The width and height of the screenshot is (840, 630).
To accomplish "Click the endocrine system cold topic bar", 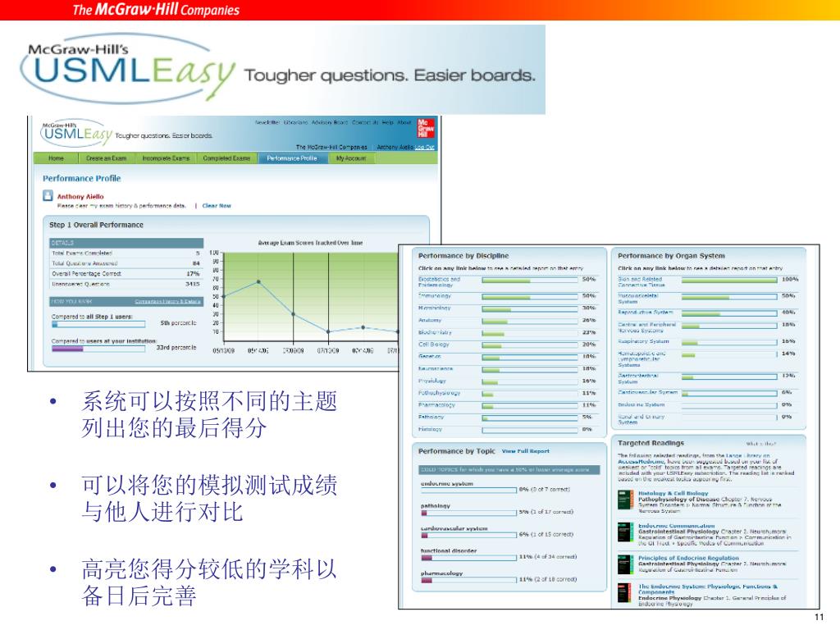I will [x=468, y=490].
